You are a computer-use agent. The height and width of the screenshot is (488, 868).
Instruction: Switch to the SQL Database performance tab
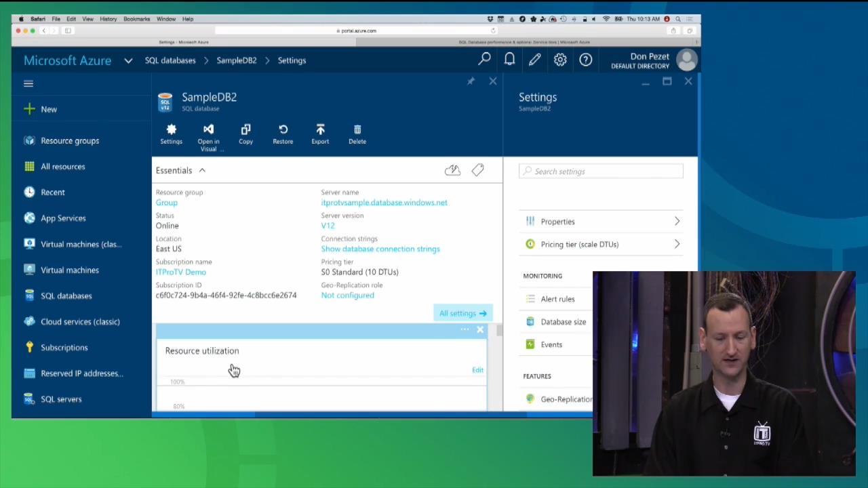coord(525,42)
